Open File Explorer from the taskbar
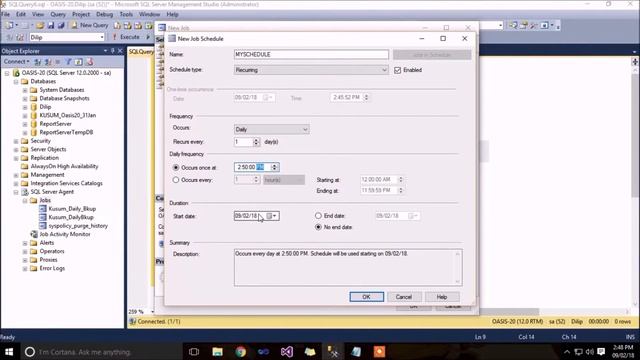The image size is (640, 360). [x=218, y=351]
